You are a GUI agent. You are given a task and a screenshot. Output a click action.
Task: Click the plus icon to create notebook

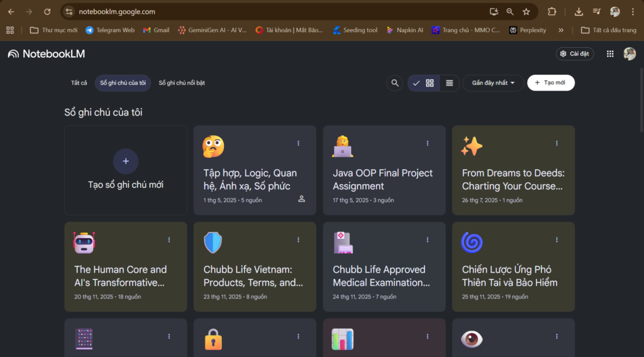[126, 162]
